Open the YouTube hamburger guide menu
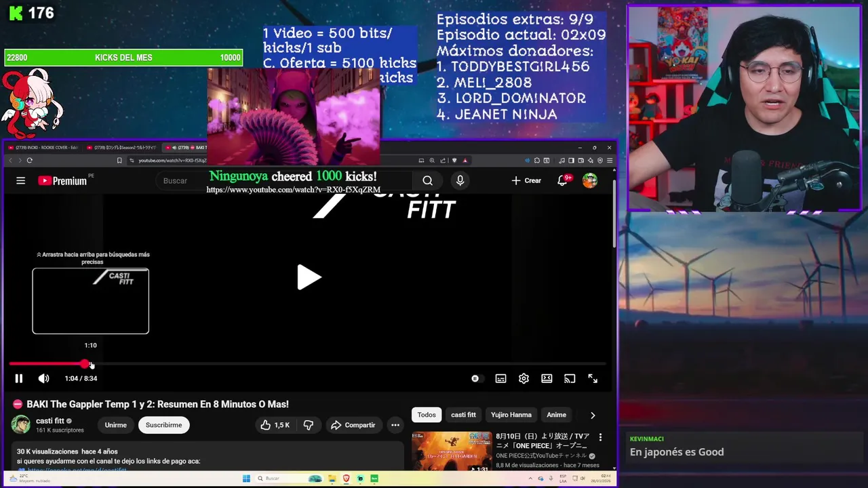The height and width of the screenshot is (488, 868). click(x=21, y=180)
